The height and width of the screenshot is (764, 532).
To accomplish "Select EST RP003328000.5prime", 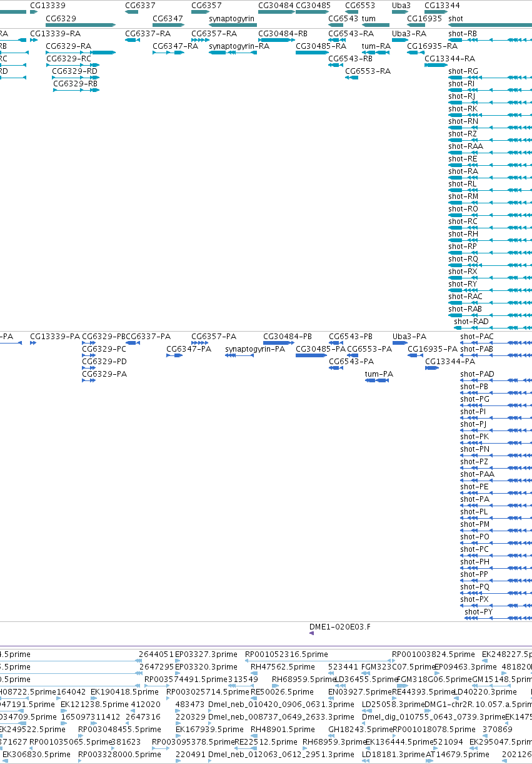I will point(119,755).
